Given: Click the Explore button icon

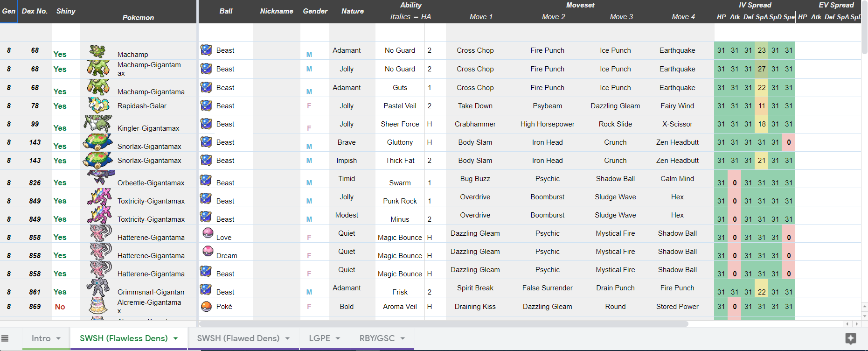Looking at the screenshot, I should pyautogui.click(x=851, y=338).
